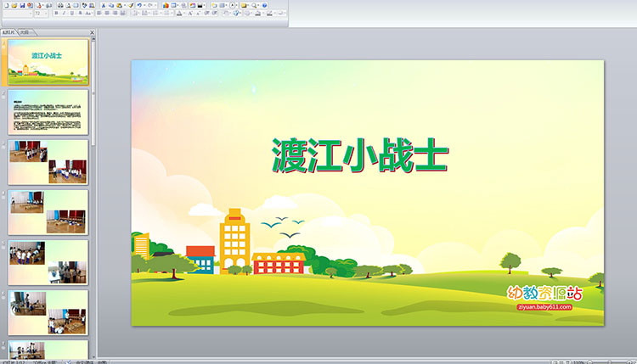The image size is (637, 364).
Task: Switch to the Outline tab in pane
Action: point(25,32)
